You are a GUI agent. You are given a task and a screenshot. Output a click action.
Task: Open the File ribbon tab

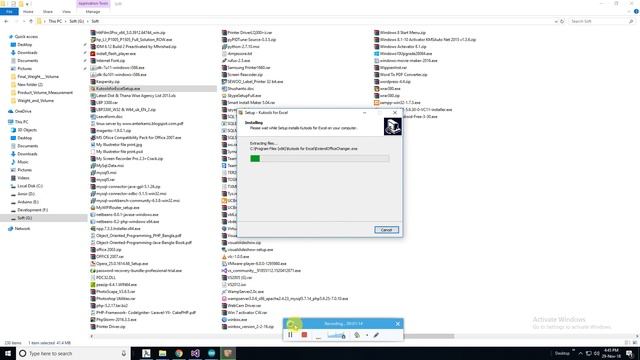point(9,11)
